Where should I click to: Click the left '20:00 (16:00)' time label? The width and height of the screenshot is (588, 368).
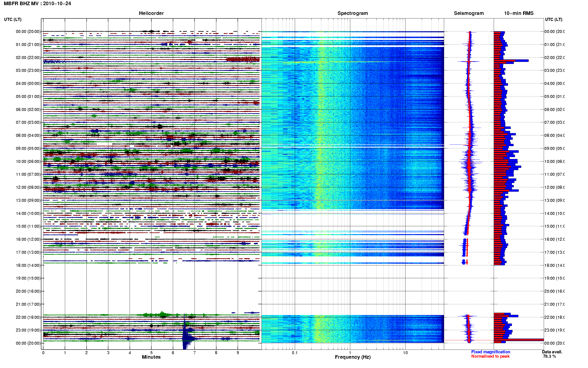[x=28, y=291]
